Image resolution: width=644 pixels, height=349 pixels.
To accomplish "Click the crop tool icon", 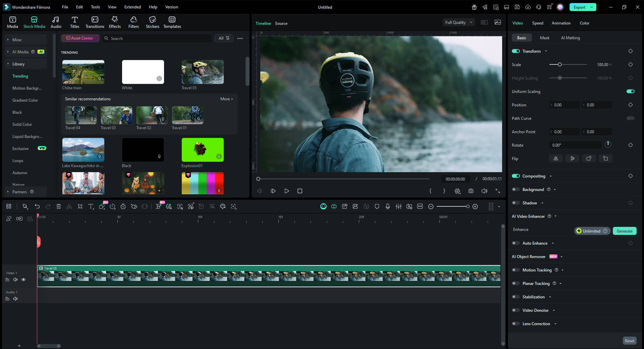I will pos(80,206).
